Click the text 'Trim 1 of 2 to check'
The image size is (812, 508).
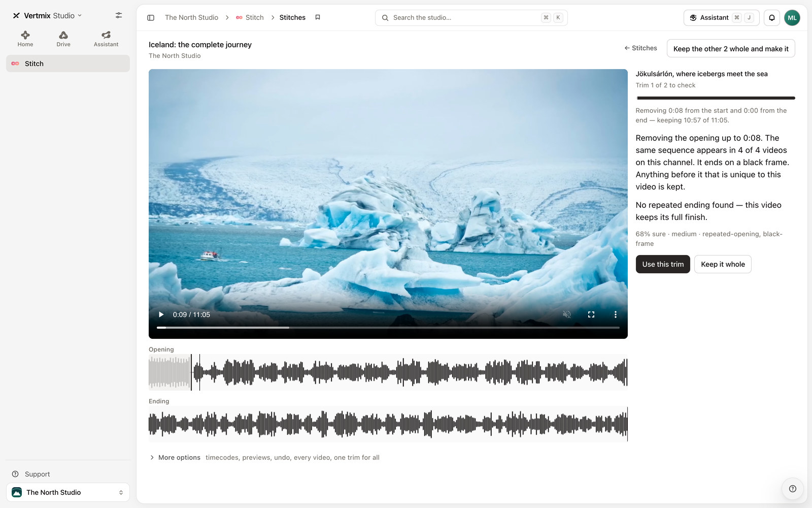pos(665,85)
